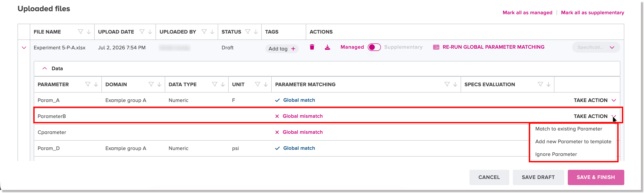The width and height of the screenshot is (644, 193).
Task: Open the Specification dropdown
Action: [596, 47]
